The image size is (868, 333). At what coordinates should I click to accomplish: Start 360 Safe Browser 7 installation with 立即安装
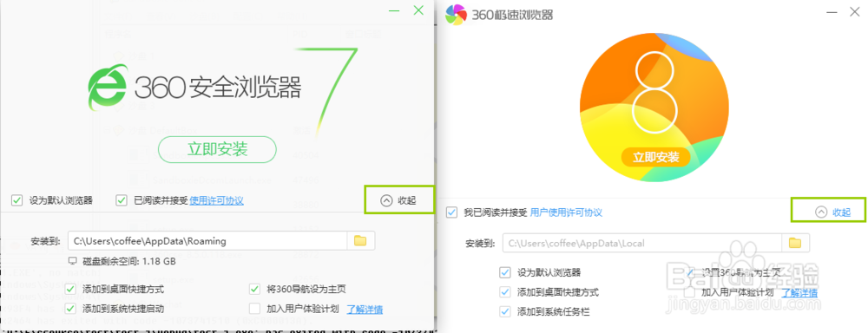[x=216, y=149]
